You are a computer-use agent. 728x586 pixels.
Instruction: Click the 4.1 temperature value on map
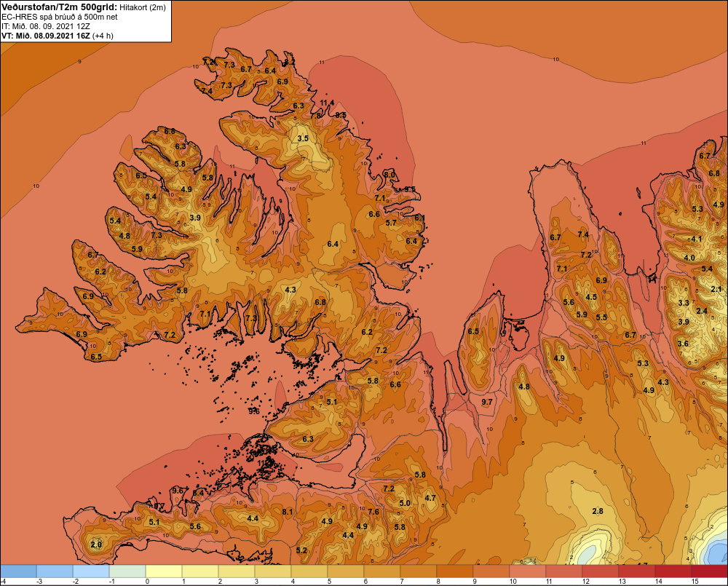pyautogui.click(x=697, y=239)
